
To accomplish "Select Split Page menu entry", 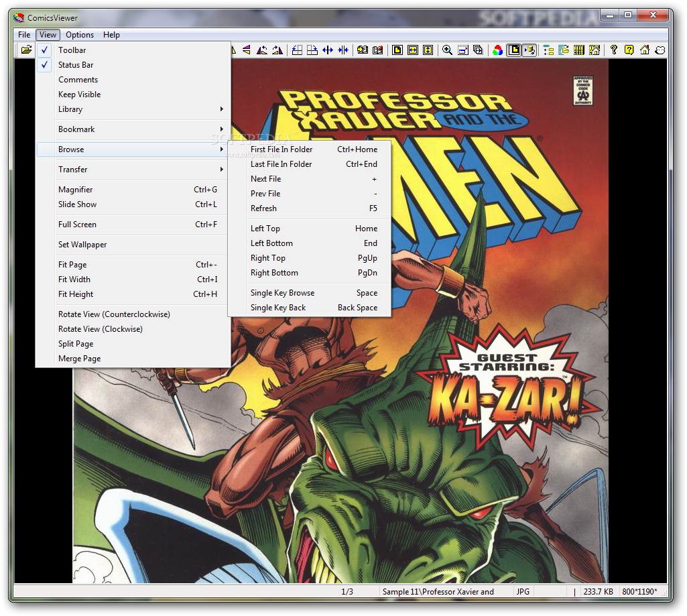I will click(x=133, y=344).
